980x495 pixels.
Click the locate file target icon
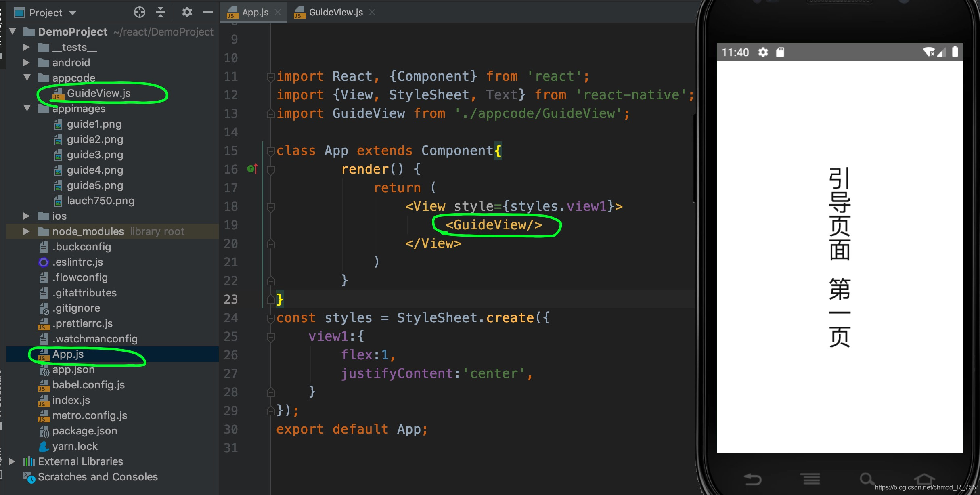click(x=139, y=13)
